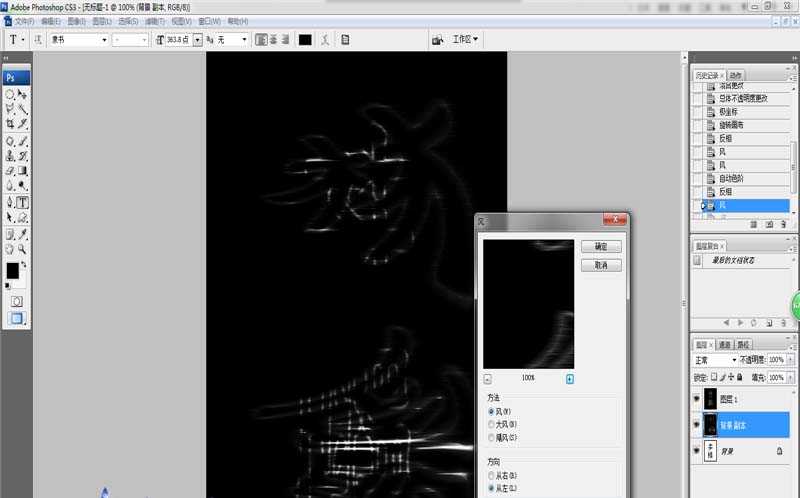Click the Paint Bucket/Gradient tool icon
The width and height of the screenshot is (800, 498).
(x=22, y=171)
